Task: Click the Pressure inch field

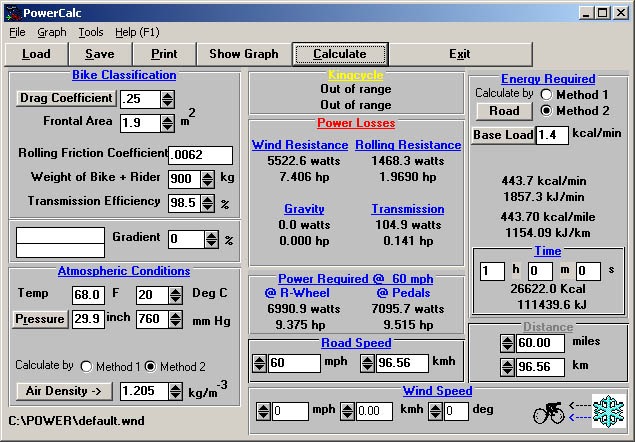Action: [x=88, y=319]
